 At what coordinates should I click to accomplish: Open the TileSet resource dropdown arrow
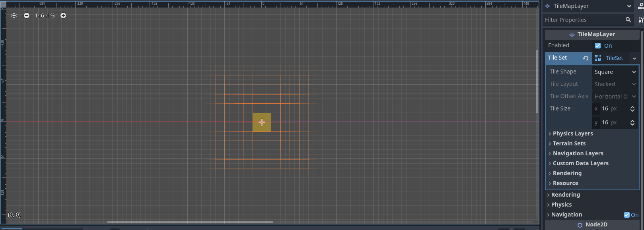click(x=634, y=58)
